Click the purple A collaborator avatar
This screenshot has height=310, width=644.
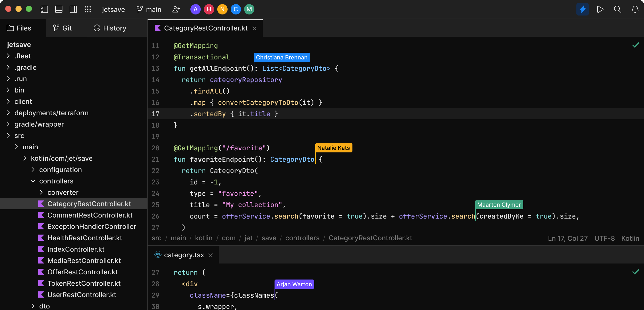[195, 10]
